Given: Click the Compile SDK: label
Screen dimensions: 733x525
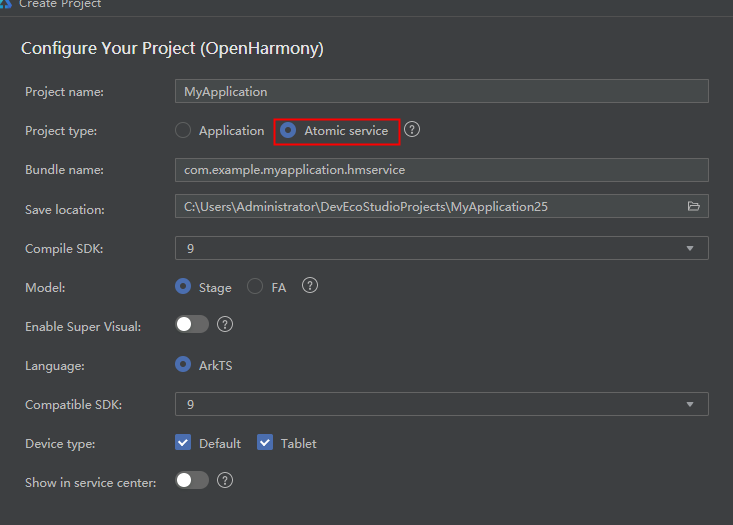Looking at the screenshot, I should pyautogui.click(x=64, y=249).
